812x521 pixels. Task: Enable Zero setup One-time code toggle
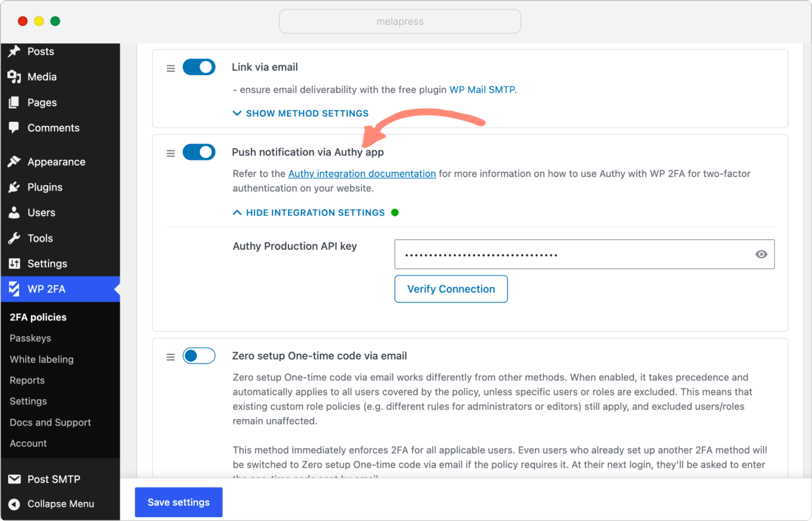coord(199,356)
